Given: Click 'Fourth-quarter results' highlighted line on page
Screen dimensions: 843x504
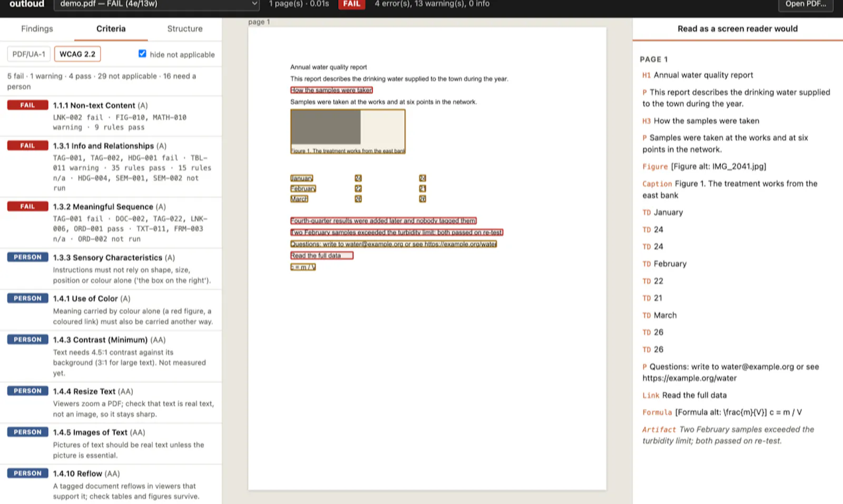Looking at the screenshot, I should click(383, 221).
